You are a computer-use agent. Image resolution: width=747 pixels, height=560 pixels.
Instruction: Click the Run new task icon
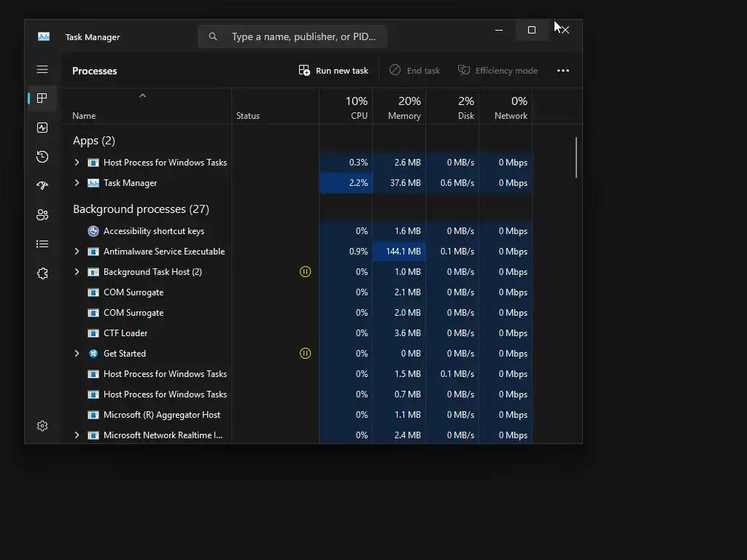(304, 71)
